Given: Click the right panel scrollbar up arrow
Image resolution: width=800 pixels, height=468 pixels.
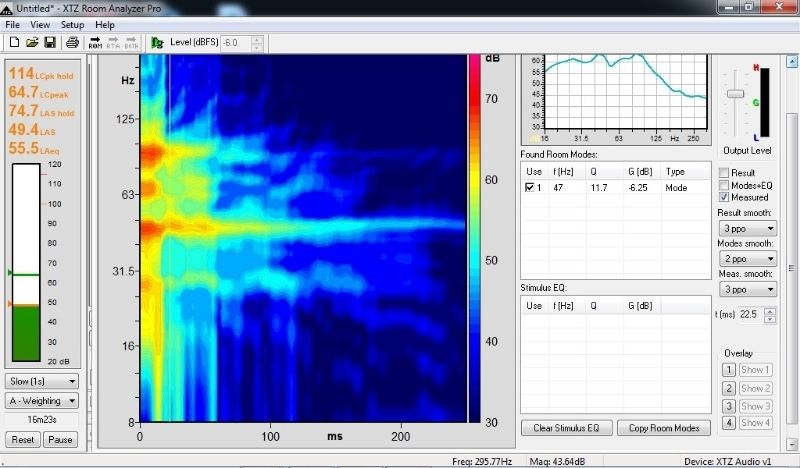Looking at the screenshot, I should (792, 62).
